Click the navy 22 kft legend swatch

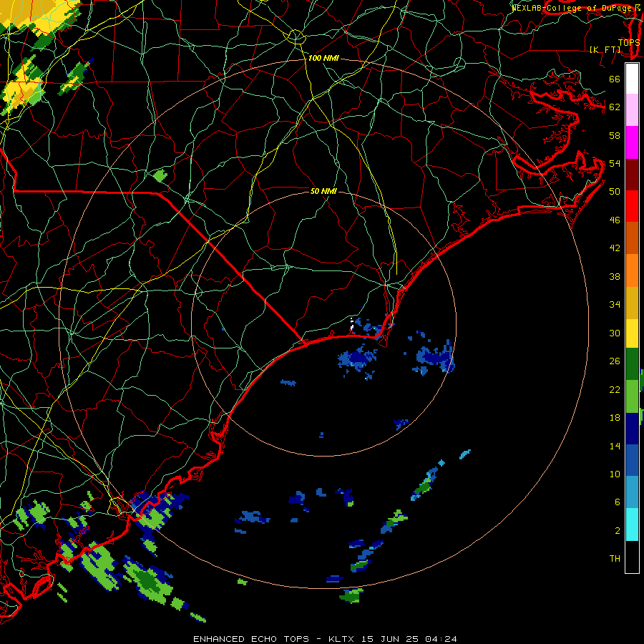(632, 429)
